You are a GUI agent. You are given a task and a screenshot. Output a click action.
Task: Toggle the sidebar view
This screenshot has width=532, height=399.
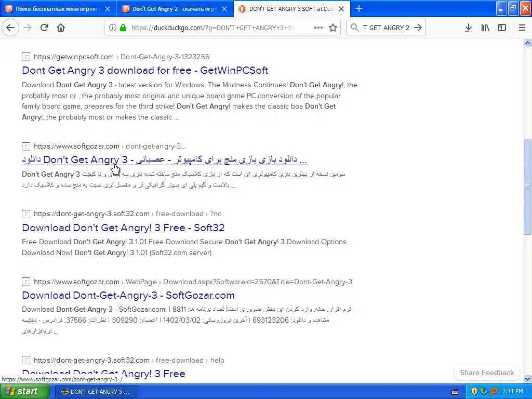coord(502,28)
